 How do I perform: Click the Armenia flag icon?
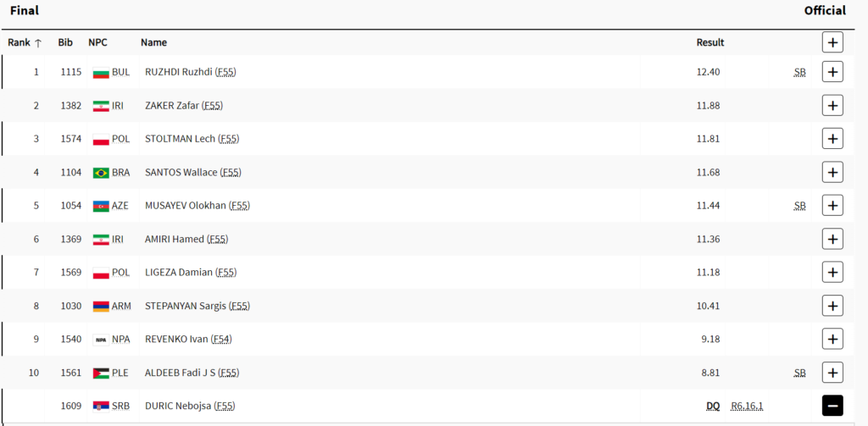101,306
